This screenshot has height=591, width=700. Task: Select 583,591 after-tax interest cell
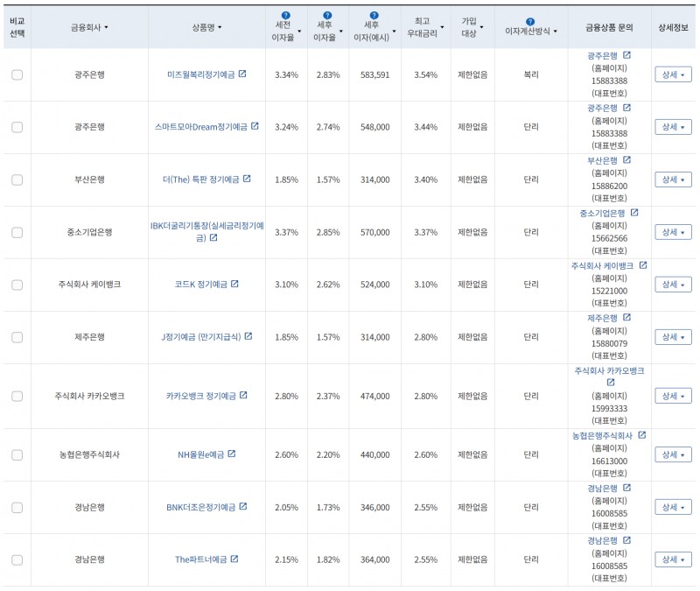tap(375, 75)
